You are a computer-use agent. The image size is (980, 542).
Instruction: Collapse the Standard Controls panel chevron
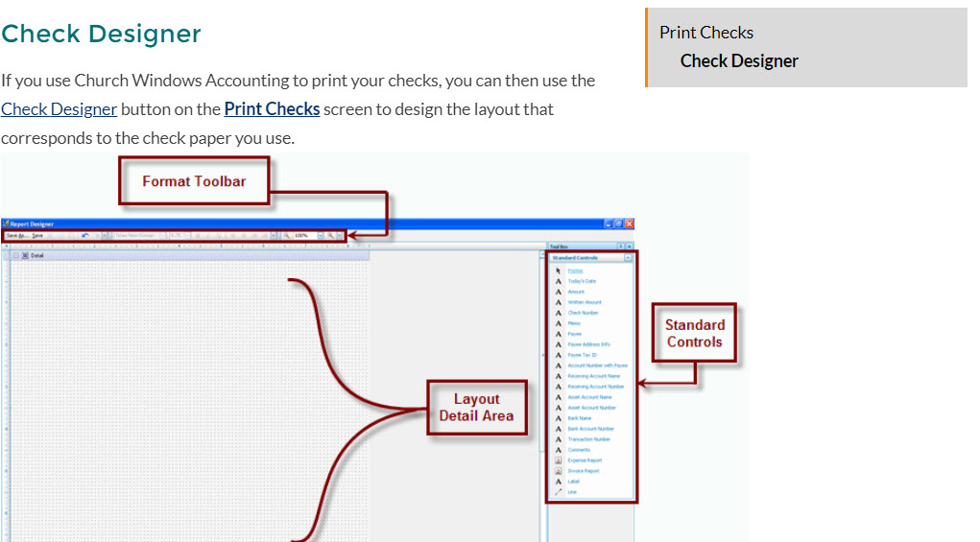(x=628, y=258)
